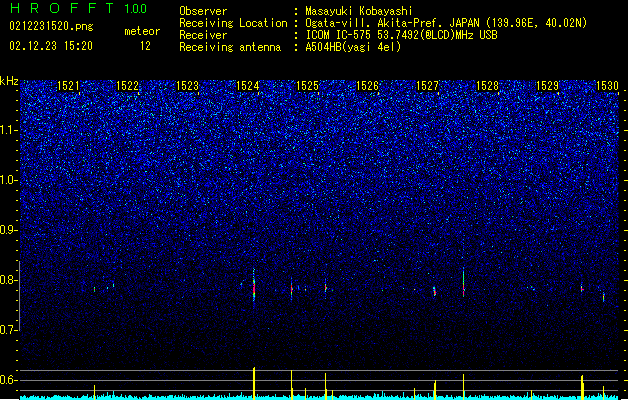Click the date stamp 02.12.23 15:20

coord(51,46)
